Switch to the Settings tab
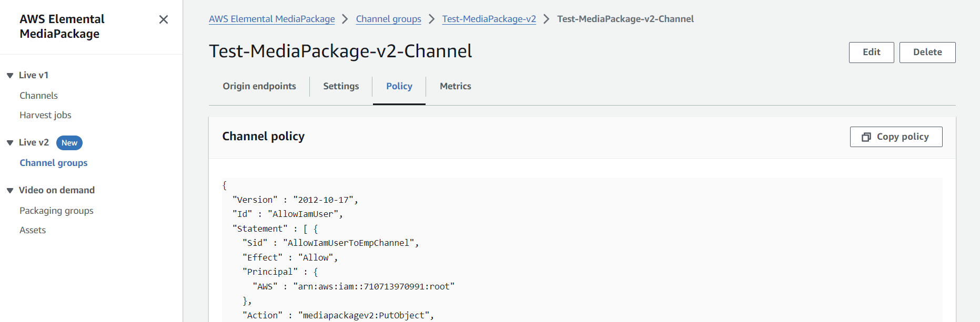 pos(341,86)
